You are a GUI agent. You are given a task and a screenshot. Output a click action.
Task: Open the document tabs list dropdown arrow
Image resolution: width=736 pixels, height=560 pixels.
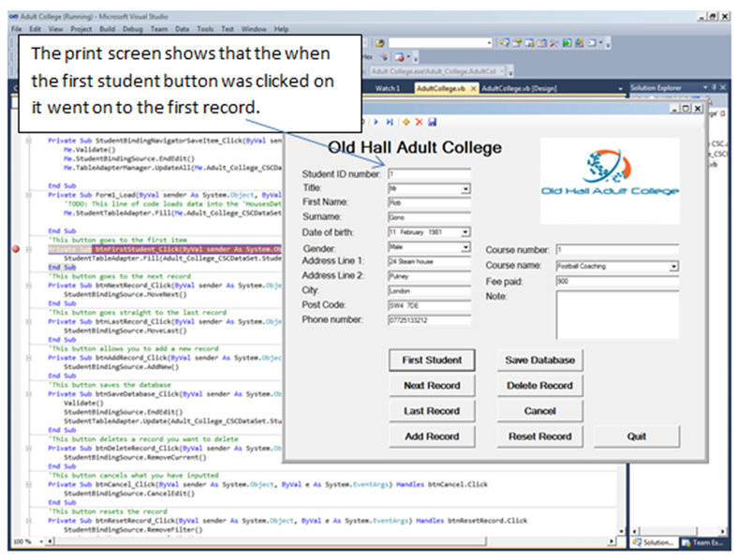click(x=621, y=89)
